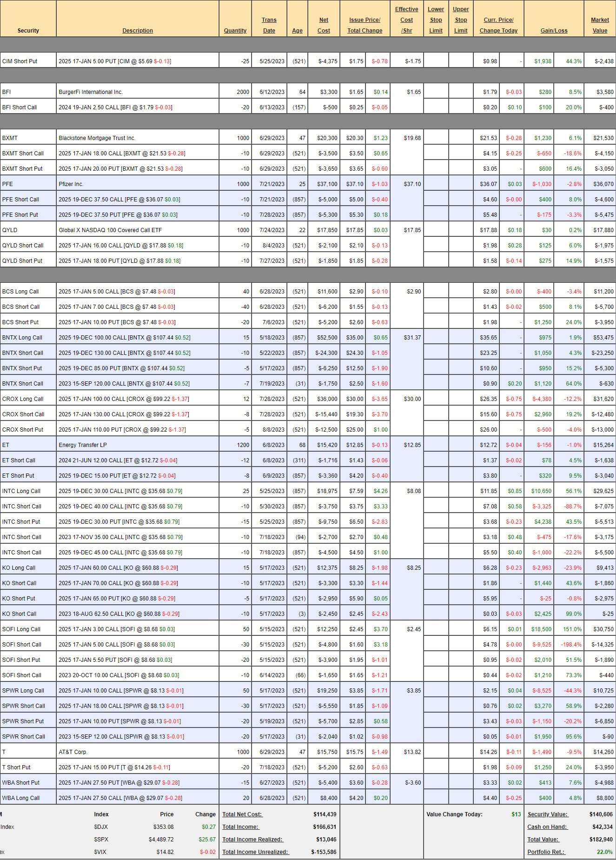Click the Net Cost column header
The height and width of the screenshot is (860, 616).
tap(324, 25)
